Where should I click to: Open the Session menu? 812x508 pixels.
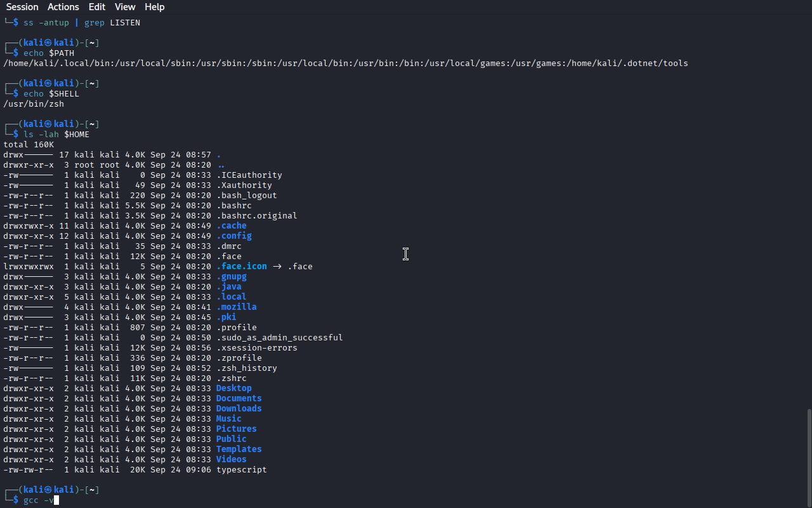click(x=22, y=7)
